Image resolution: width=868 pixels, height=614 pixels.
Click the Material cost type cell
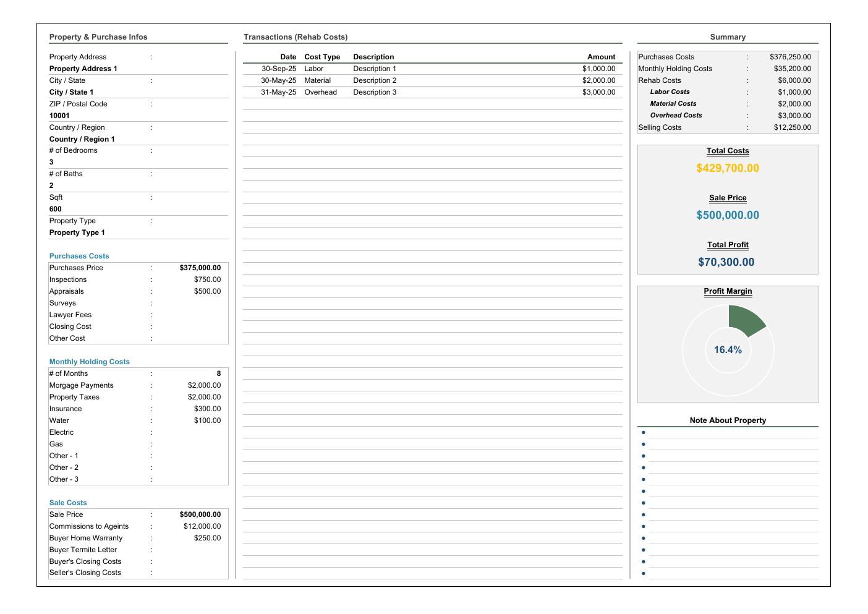[317, 80]
